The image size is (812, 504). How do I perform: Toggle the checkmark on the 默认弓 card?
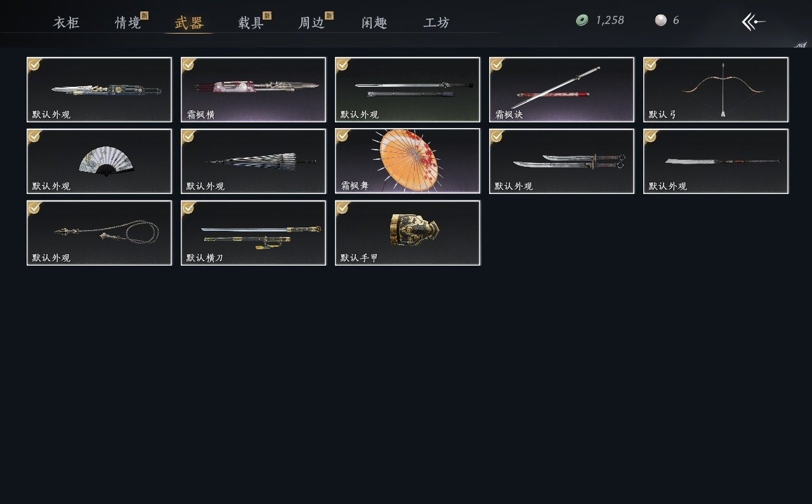tap(651, 64)
